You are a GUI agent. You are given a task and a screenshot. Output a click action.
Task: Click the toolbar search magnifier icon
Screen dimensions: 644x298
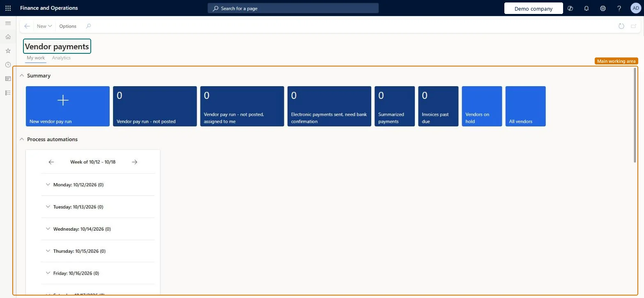click(88, 26)
